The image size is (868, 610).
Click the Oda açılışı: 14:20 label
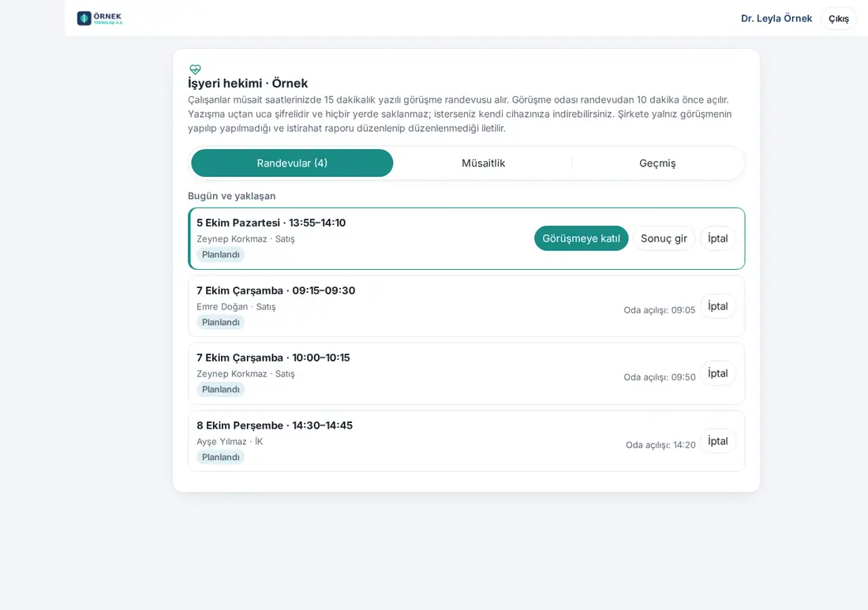point(660,445)
